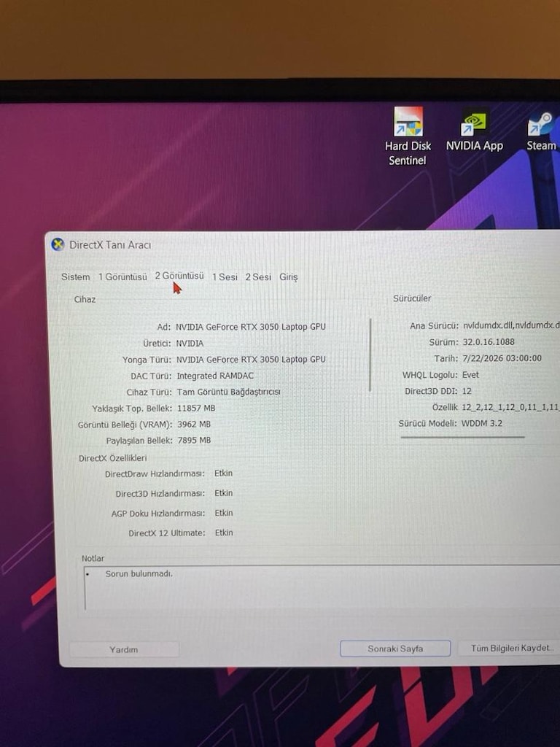Click the DirectX Özellikleri group heading

(x=113, y=458)
